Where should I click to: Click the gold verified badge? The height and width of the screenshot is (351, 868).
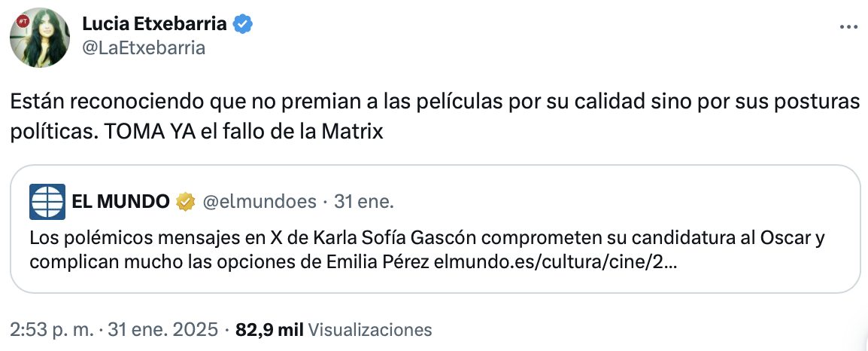click(x=184, y=202)
